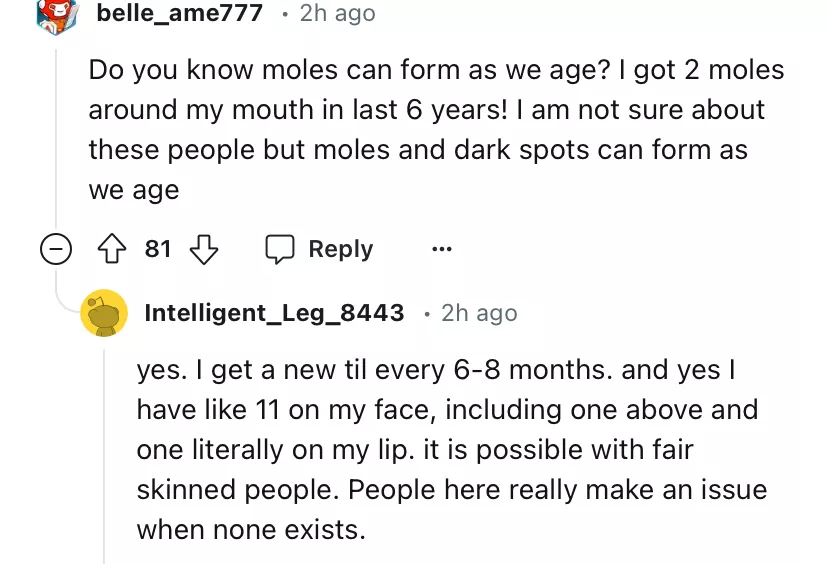
Task: Open Intelligent_Leg_8443's user profile
Action: pyautogui.click(x=274, y=313)
